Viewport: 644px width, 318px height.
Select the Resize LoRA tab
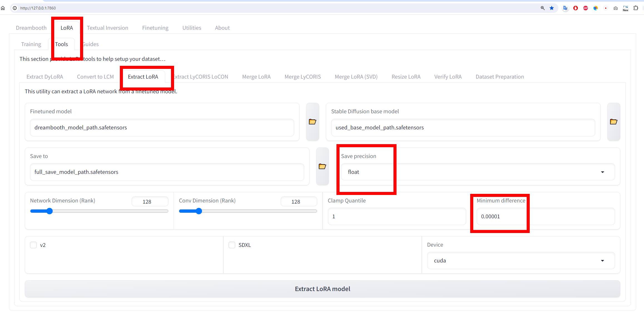point(406,77)
